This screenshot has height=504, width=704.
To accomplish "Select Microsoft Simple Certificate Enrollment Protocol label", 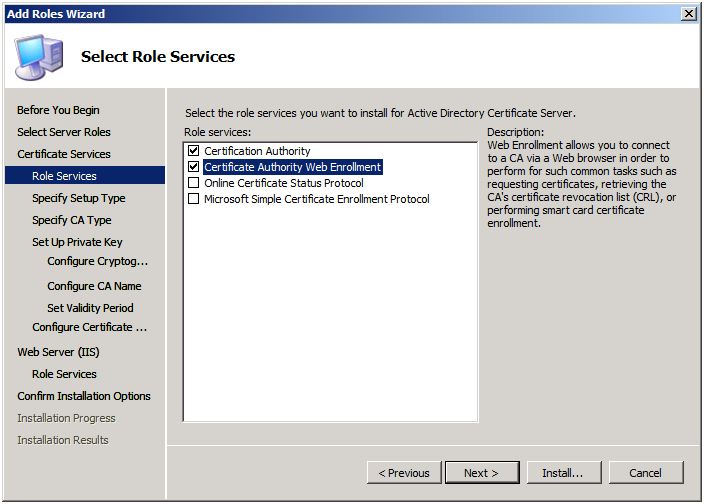I will point(317,199).
